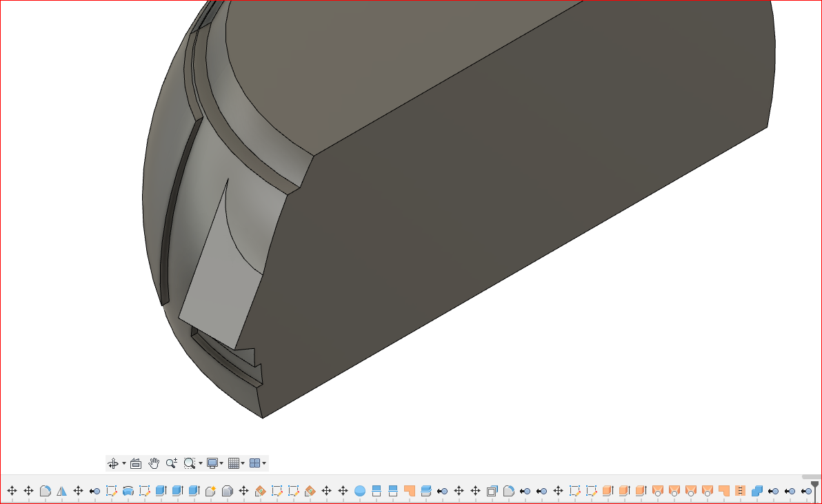This screenshot has width=822, height=504.
Task: Expand the Display Settings dropdown
Action: point(222,463)
